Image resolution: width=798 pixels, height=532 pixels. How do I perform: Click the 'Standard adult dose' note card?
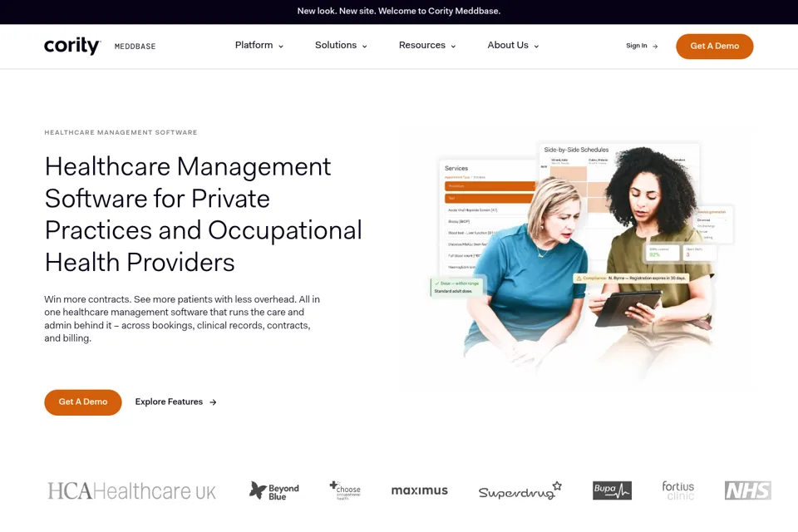[456, 287]
